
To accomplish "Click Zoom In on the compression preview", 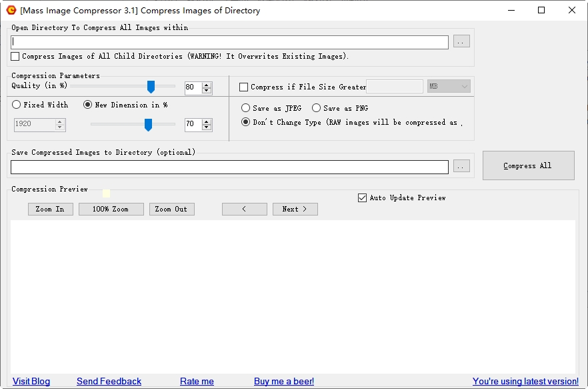I will [x=50, y=209].
